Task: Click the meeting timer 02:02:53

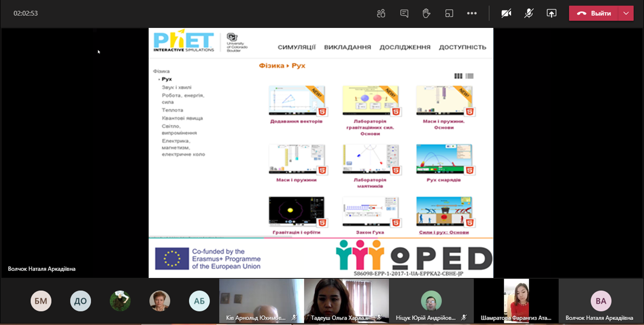Action: [x=26, y=13]
